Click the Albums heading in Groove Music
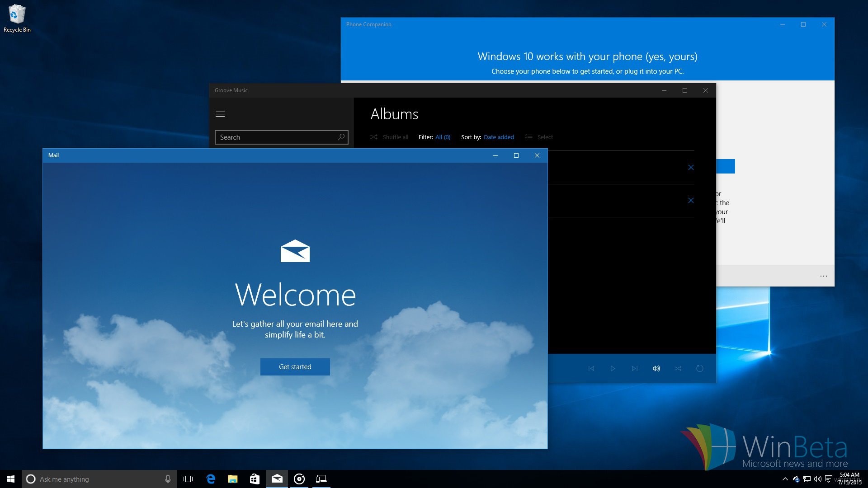The image size is (868, 488). (394, 114)
